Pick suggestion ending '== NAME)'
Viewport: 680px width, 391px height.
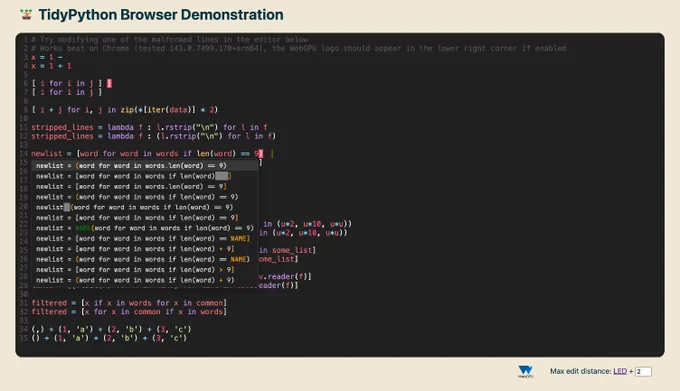click(x=145, y=259)
